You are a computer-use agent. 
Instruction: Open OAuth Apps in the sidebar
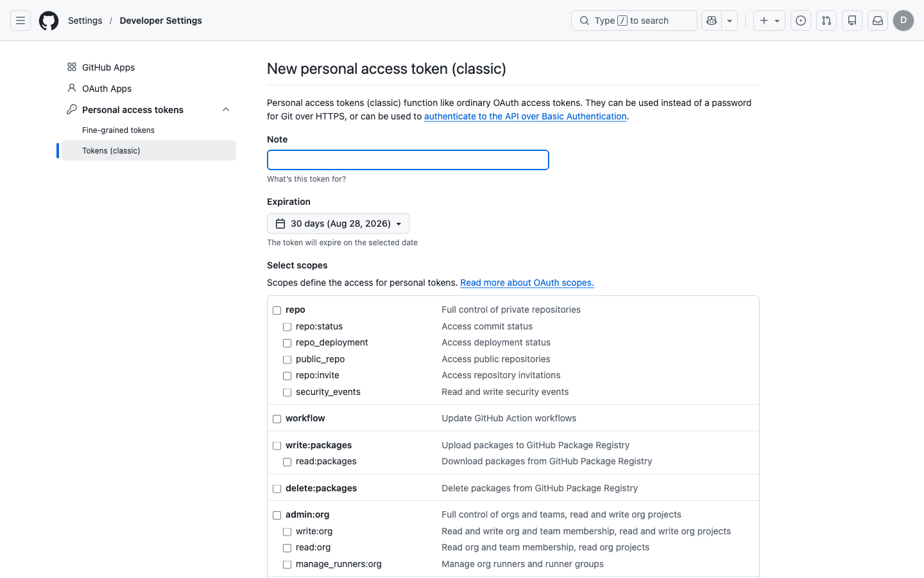(x=107, y=89)
